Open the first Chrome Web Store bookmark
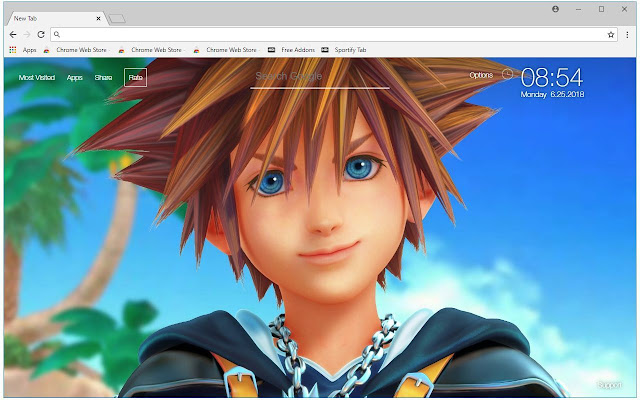 76,50
